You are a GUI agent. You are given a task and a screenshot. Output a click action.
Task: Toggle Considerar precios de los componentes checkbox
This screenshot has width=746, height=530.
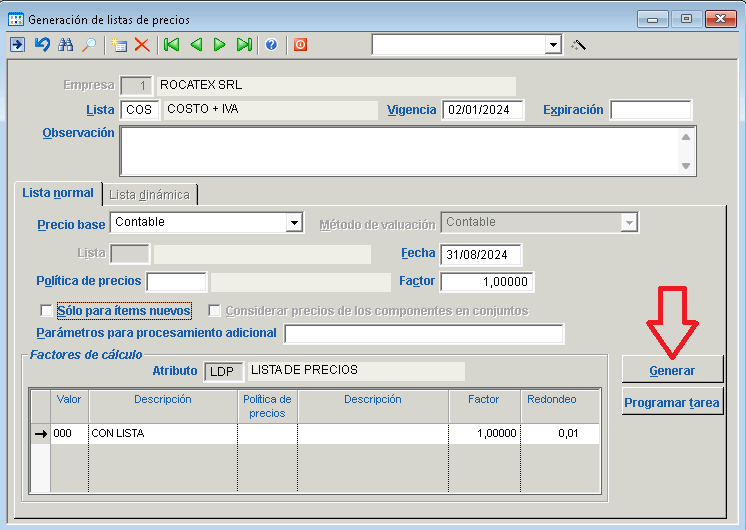214,311
